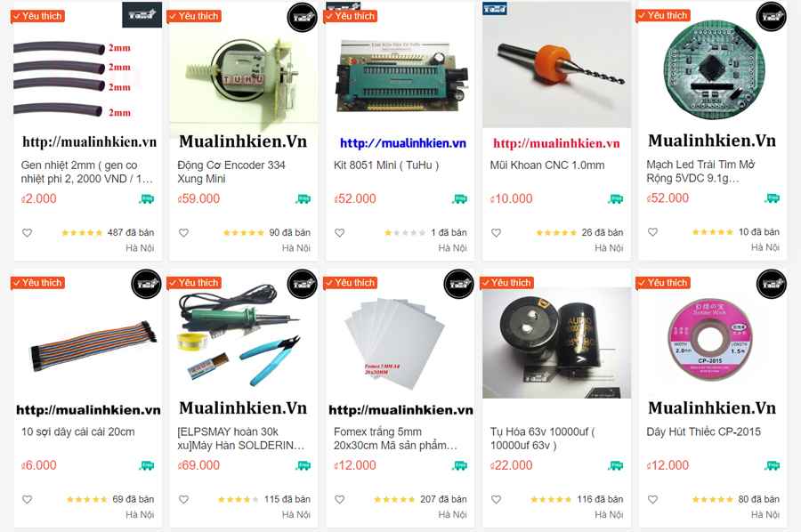Click heart icon on Fomex trắng 5mm
Image resolution: width=801 pixels, height=532 pixels.
pyautogui.click(x=340, y=499)
